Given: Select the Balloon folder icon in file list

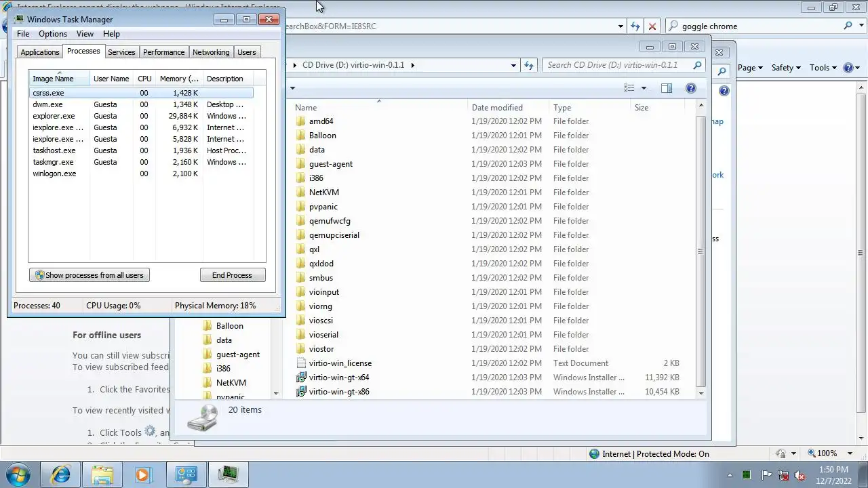Looking at the screenshot, I should [x=301, y=136].
